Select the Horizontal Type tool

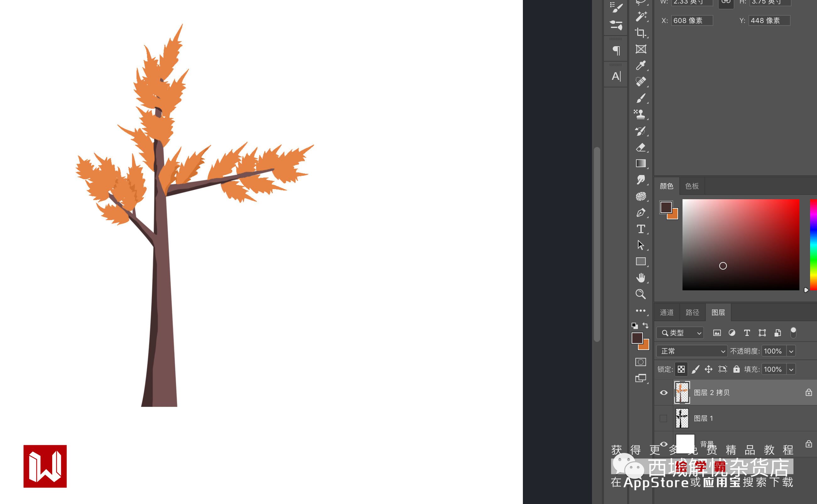click(640, 229)
